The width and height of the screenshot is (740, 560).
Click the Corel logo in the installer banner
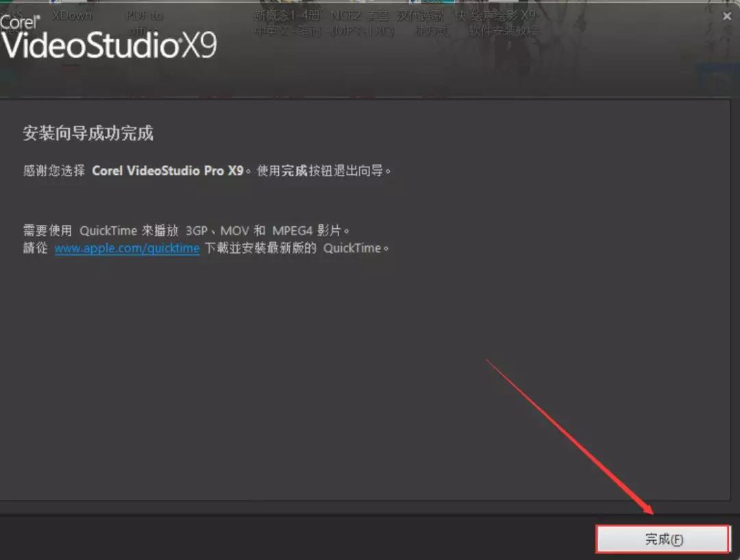point(19,21)
